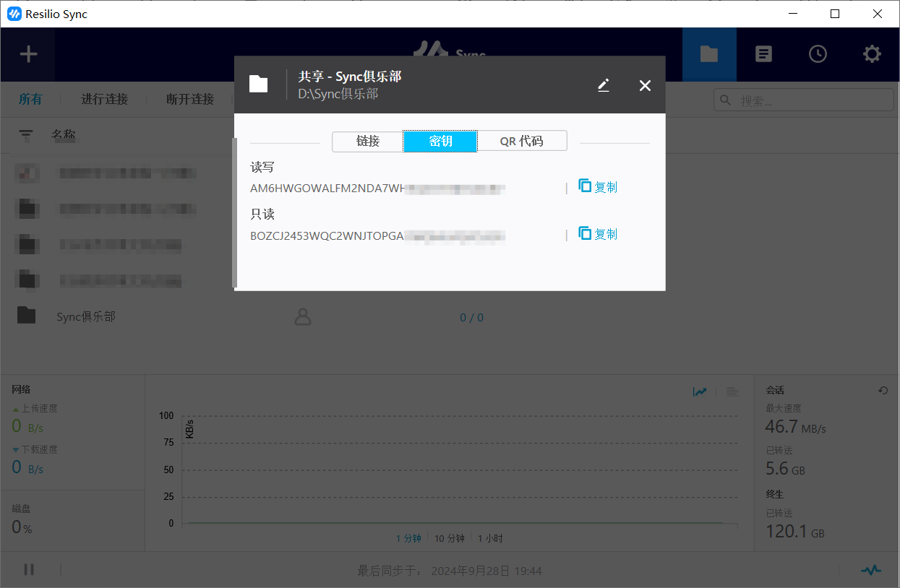Screen dimensions: 900x588
Task: Click the filter lines icon beside 名称
Action: tap(26, 135)
